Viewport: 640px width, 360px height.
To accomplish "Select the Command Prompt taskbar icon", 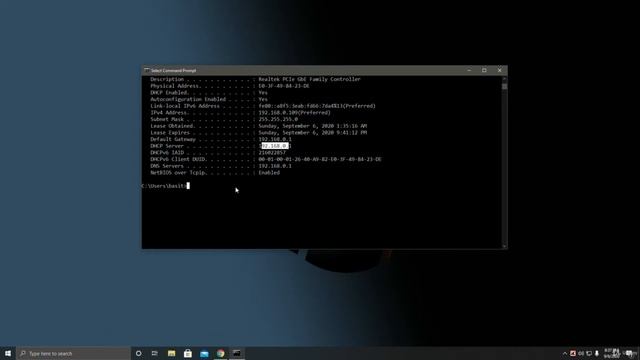I will pyautogui.click(x=237, y=353).
